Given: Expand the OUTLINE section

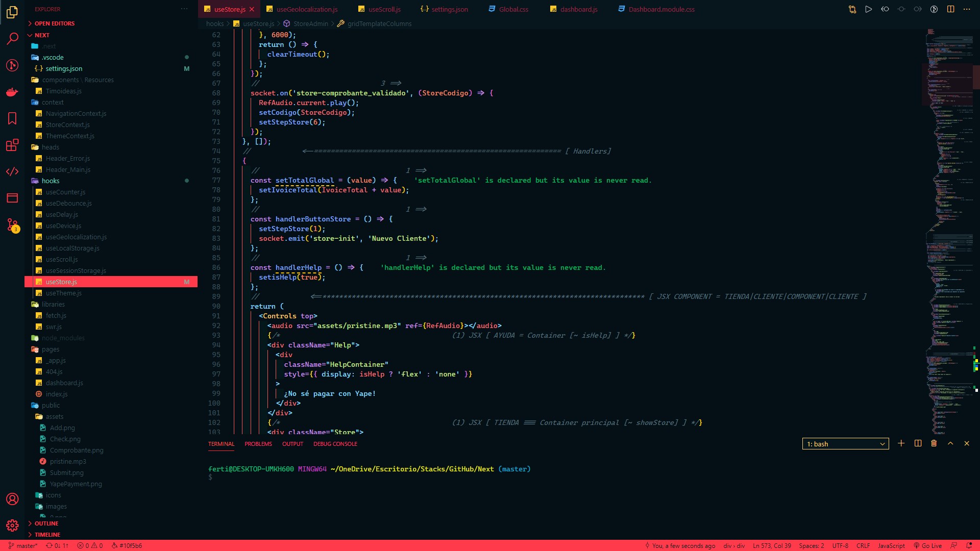Looking at the screenshot, I should (46, 523).
